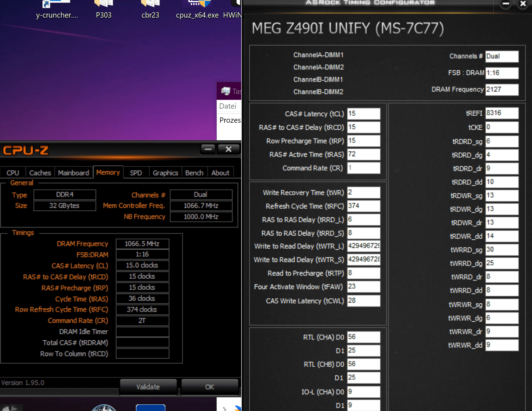Click the ChannelA-DIMM1 label
The height and width of the screenshot is (411, 532).
pyautogui.click(x=318, y=55)
